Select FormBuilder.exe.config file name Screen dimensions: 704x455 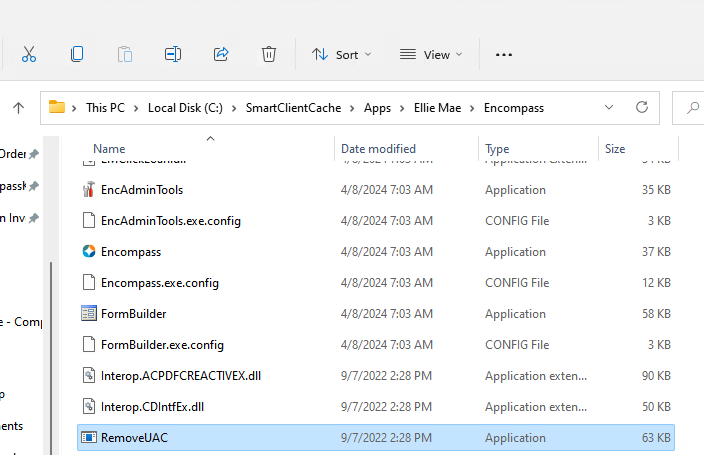click(x=162, y=345)
